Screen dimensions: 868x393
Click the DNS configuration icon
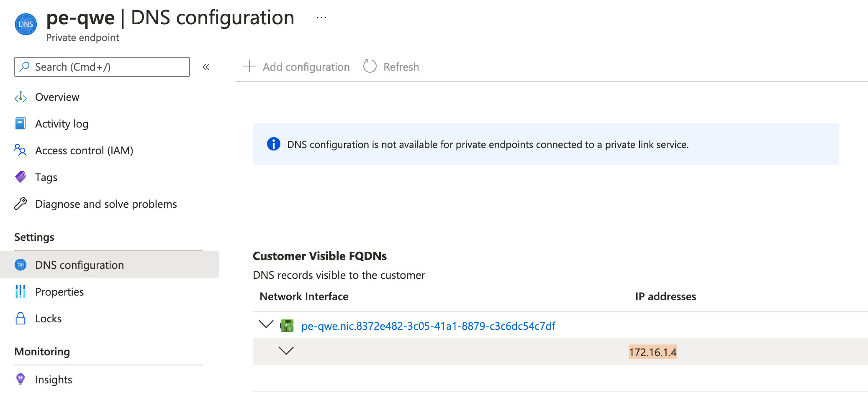pos(21,265)
